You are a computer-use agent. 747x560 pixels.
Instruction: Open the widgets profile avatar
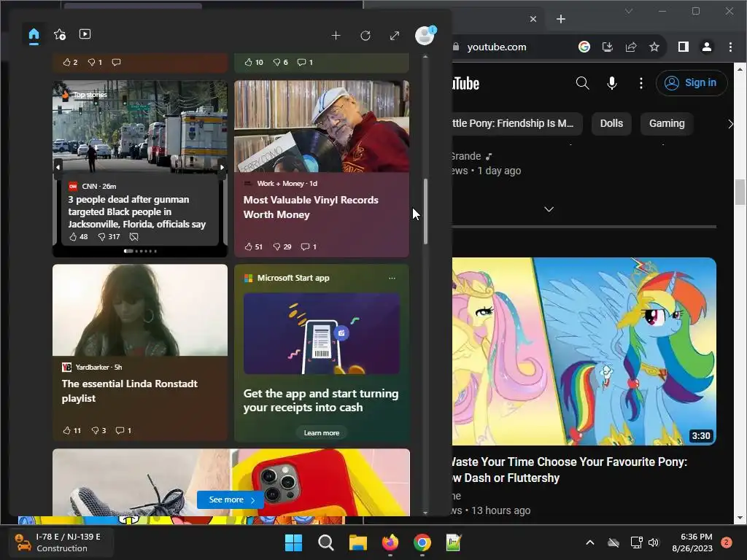point(425,35)
